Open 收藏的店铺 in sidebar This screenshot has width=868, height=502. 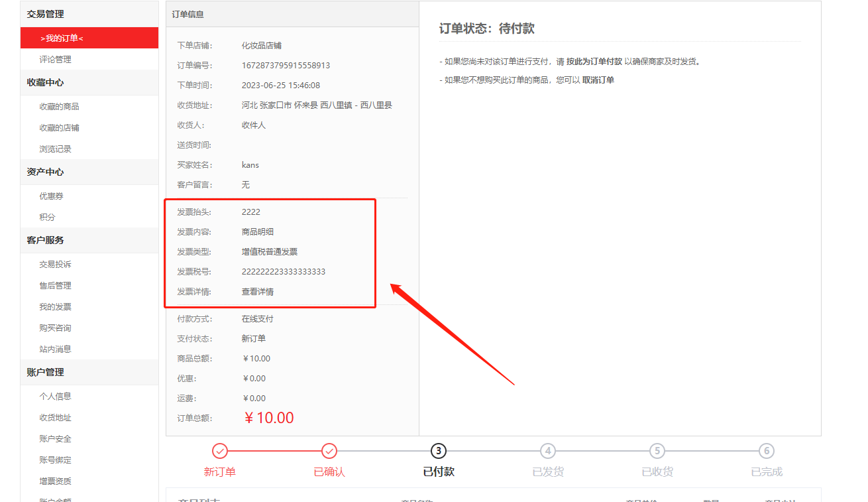pyautogui.click(x=59, y=128)
